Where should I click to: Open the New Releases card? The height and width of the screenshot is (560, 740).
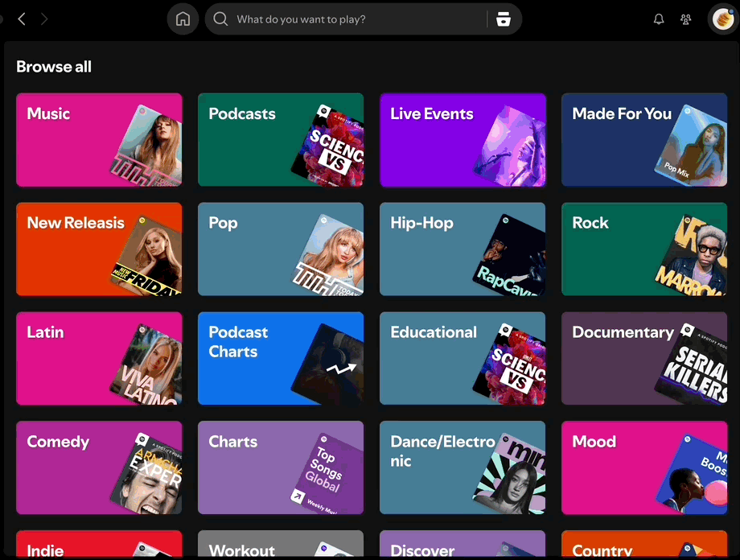[99, 249]
